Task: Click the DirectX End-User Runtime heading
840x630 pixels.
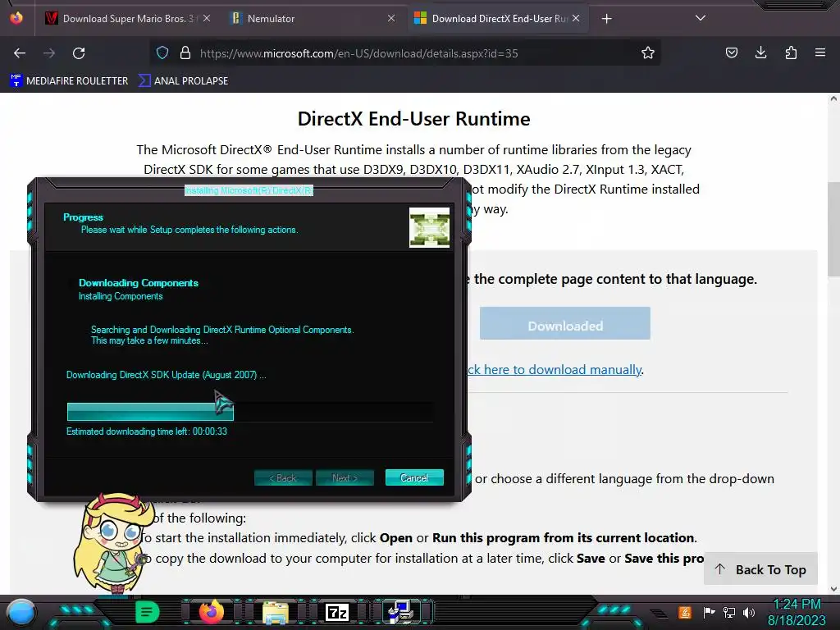Action: click(x=413, y=119)
